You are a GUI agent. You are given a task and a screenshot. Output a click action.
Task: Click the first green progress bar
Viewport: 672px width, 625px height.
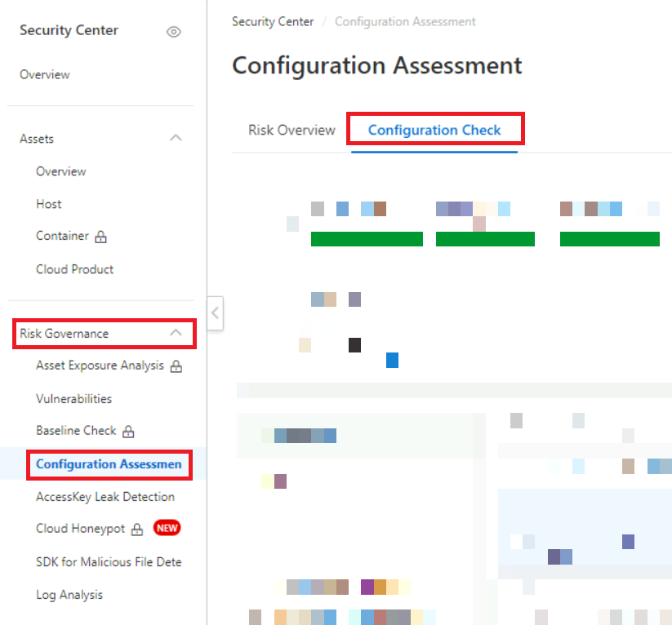[367, 238]
